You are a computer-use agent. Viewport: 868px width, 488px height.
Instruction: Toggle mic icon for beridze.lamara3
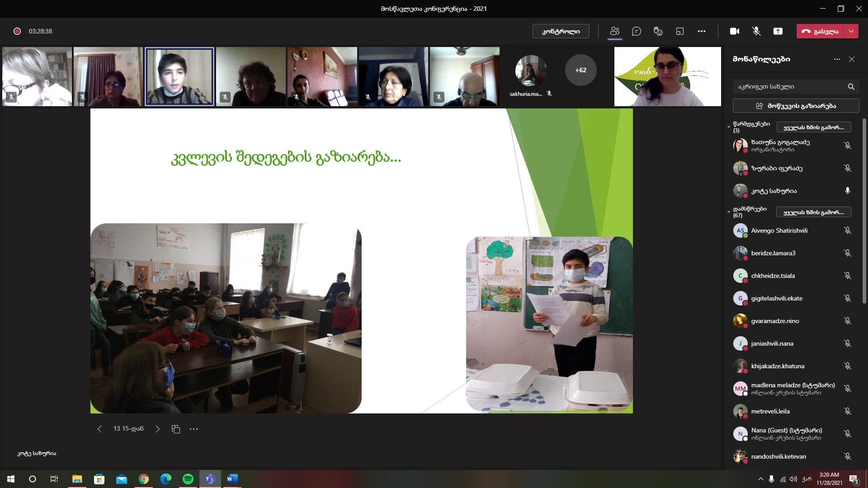click(848, 253)
